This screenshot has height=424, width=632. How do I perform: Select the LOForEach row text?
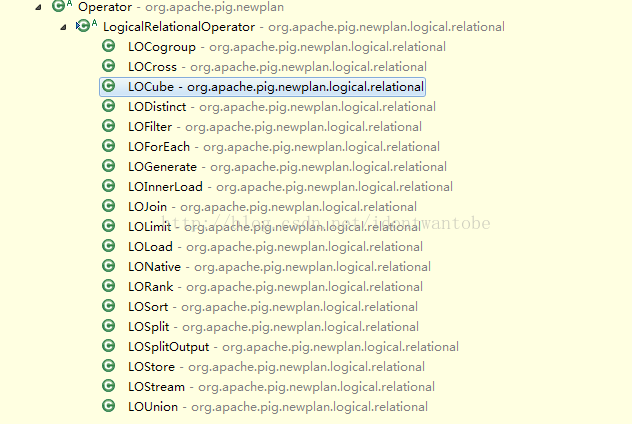[x=284, y=147]
